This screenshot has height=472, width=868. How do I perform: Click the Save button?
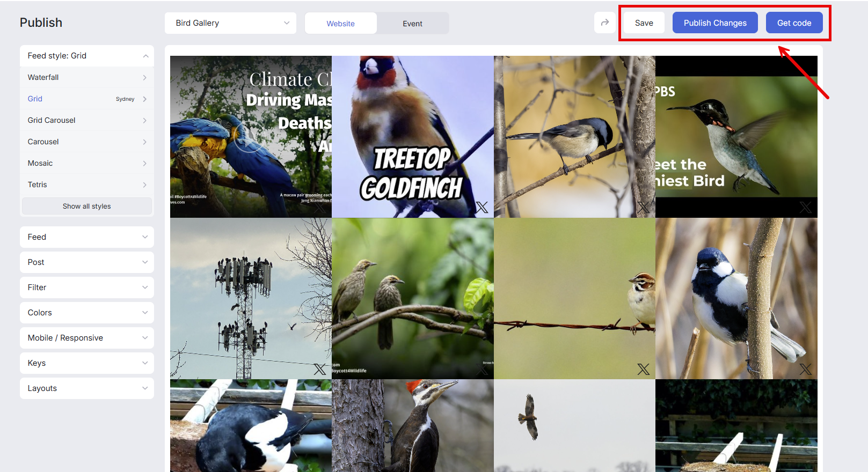(644, 23)
